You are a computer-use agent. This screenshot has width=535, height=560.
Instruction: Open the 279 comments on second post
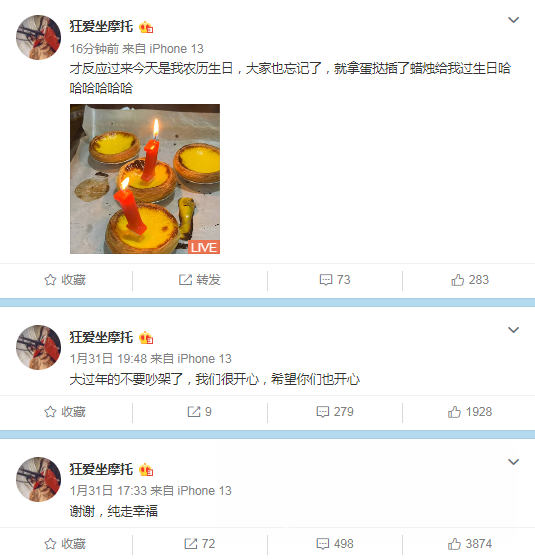click(x=335, y=412)
